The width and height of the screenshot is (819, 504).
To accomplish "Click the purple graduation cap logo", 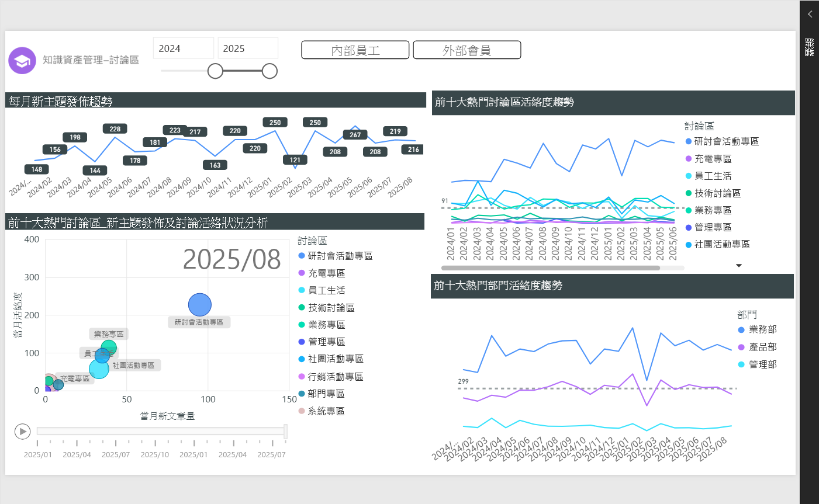I will tap(22, 61).
